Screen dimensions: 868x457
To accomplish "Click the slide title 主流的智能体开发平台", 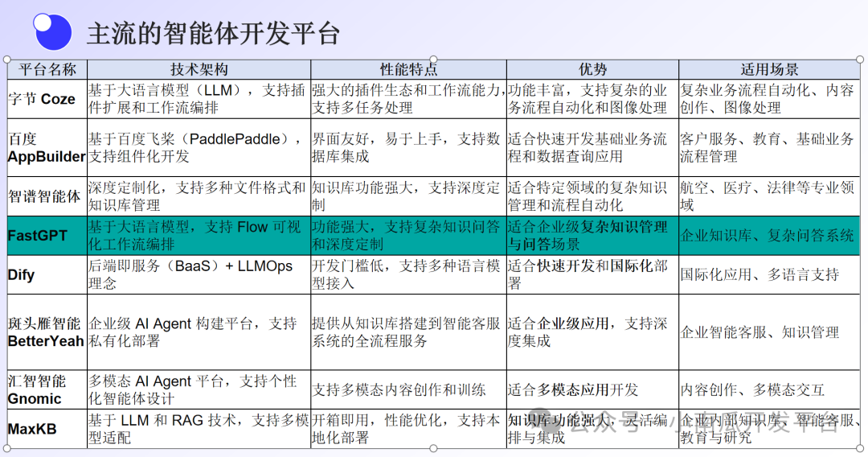I will click(213, 34).
